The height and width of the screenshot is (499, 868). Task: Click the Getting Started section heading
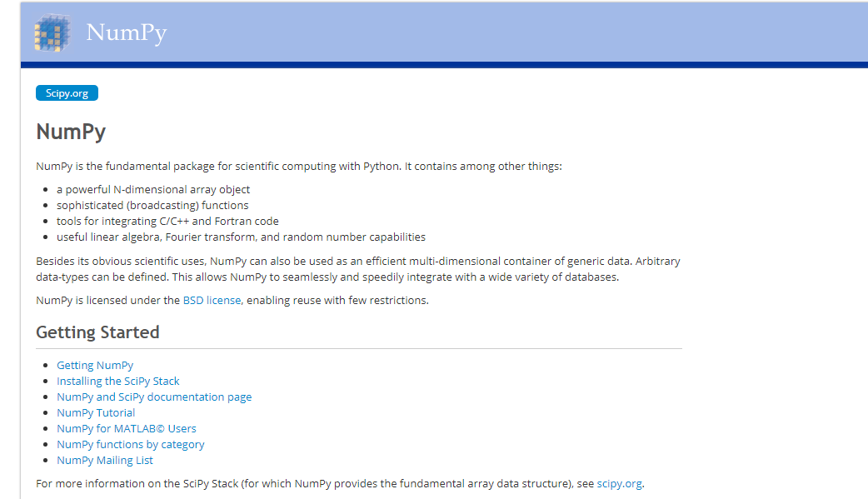(97, 332)
